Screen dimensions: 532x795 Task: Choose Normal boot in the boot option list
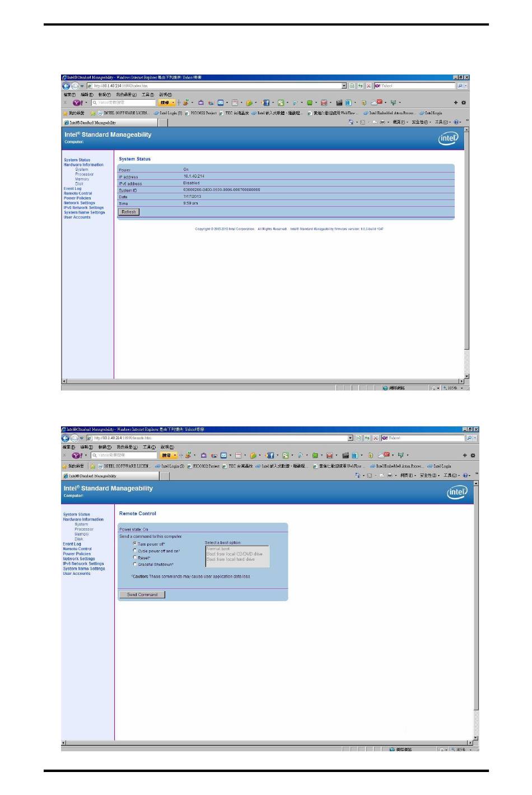(x=218, y=548)
